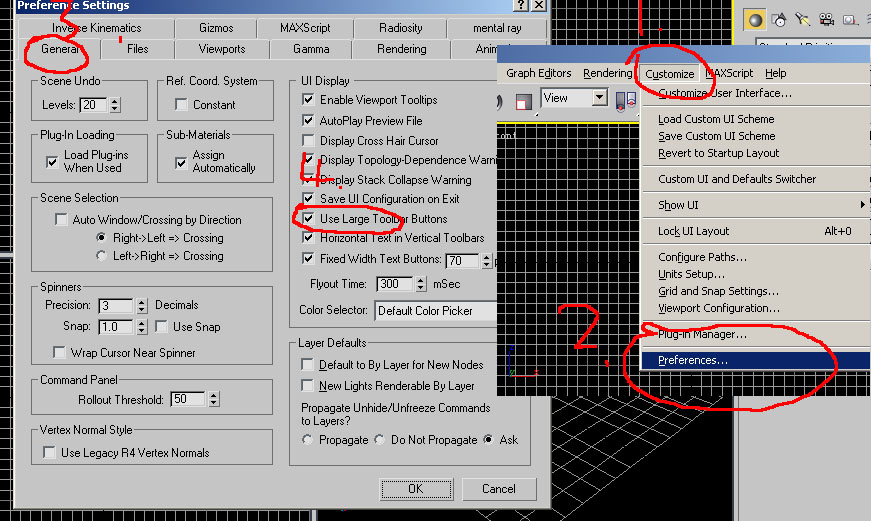The width and height of the screenshot is (871, 521).
Task: Select the Geometry sphere icon in command panel
Action: click(x=755, y=20)
